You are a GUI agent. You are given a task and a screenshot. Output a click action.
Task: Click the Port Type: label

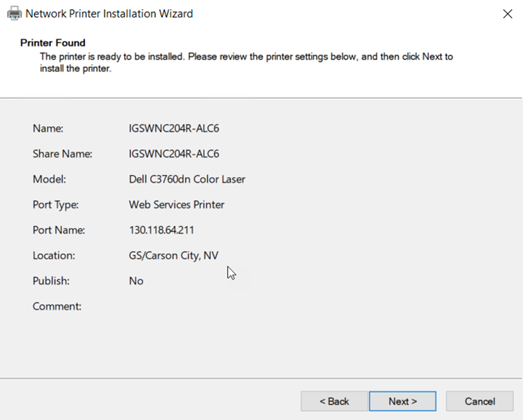point(56,205)
